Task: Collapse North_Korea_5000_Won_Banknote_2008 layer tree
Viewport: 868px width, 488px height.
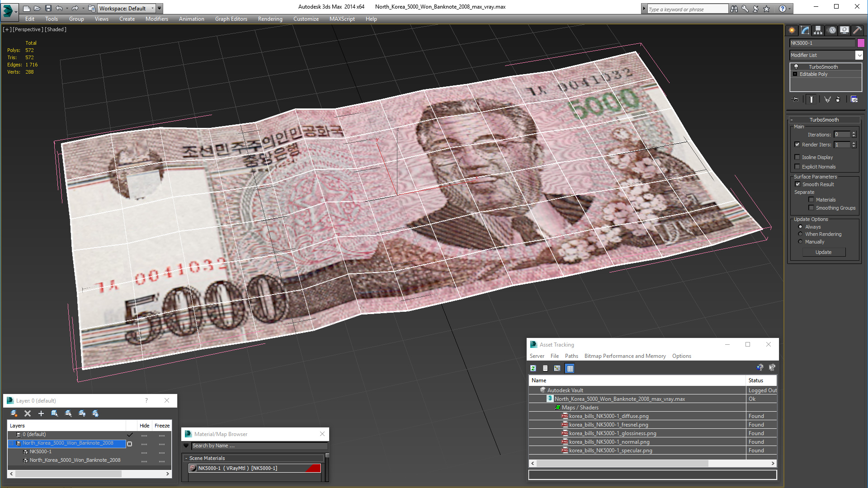Action: (x=11, y=443)
